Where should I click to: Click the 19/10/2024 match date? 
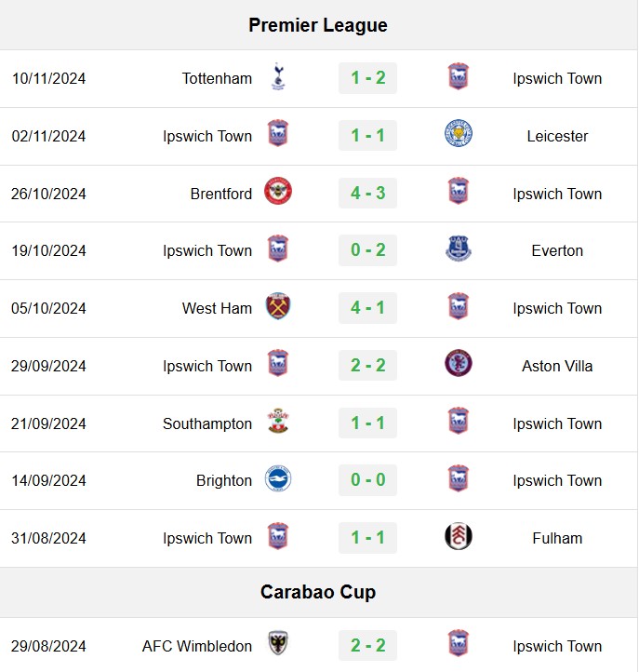point(48,250)
